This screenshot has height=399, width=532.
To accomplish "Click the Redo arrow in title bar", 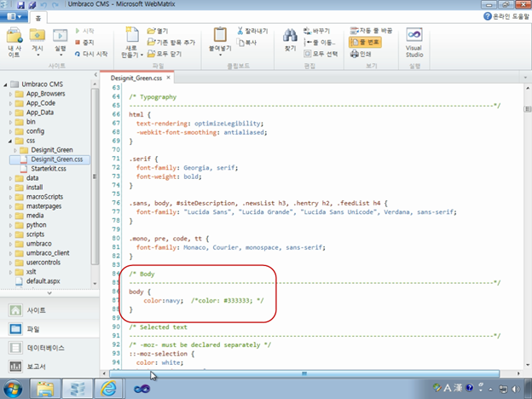I will pyautogui.click(x=55, y=5).
